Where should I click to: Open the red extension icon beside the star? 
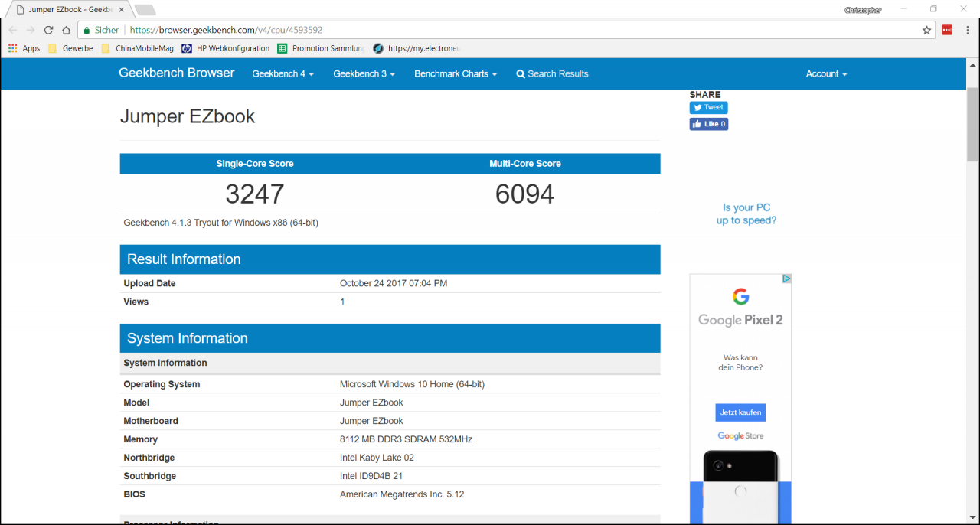click(947, 30)
